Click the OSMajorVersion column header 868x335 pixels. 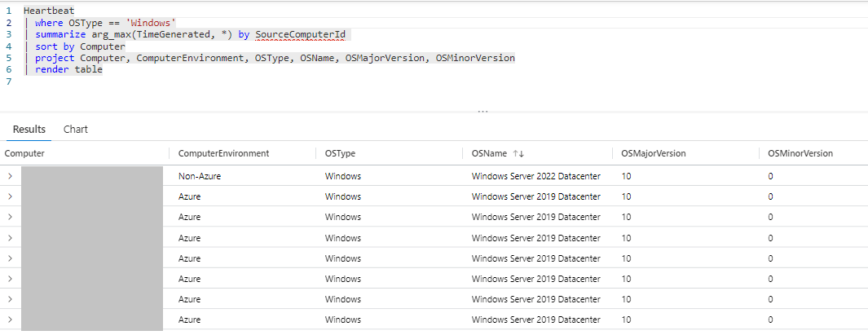pyautogui.click(x=653, y=153)
